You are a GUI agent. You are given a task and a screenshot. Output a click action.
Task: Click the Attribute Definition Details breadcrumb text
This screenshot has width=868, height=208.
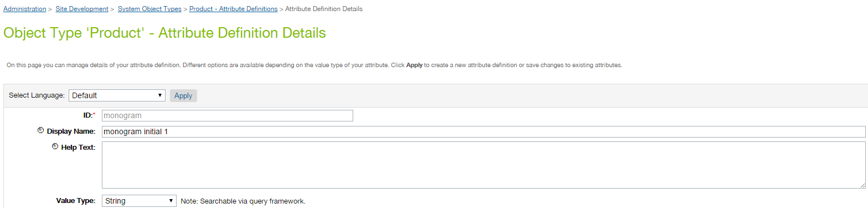click(324, 9)
